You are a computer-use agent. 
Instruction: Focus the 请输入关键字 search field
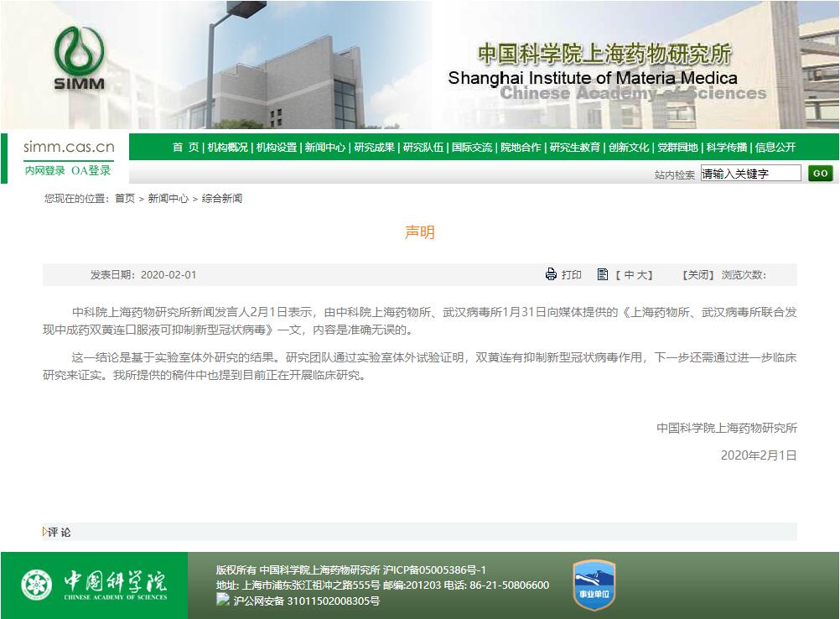[x=750, y=173]
